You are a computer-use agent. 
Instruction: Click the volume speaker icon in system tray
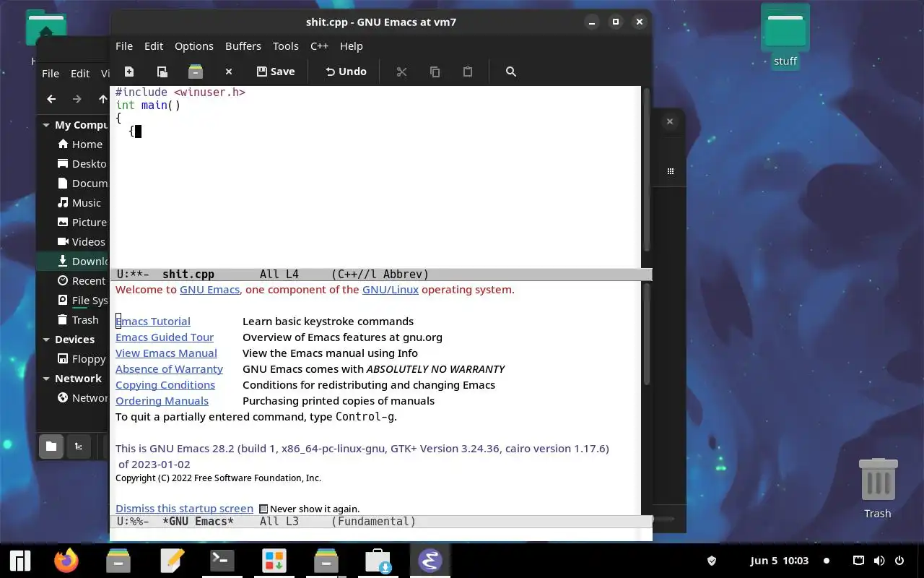[879, 561]
